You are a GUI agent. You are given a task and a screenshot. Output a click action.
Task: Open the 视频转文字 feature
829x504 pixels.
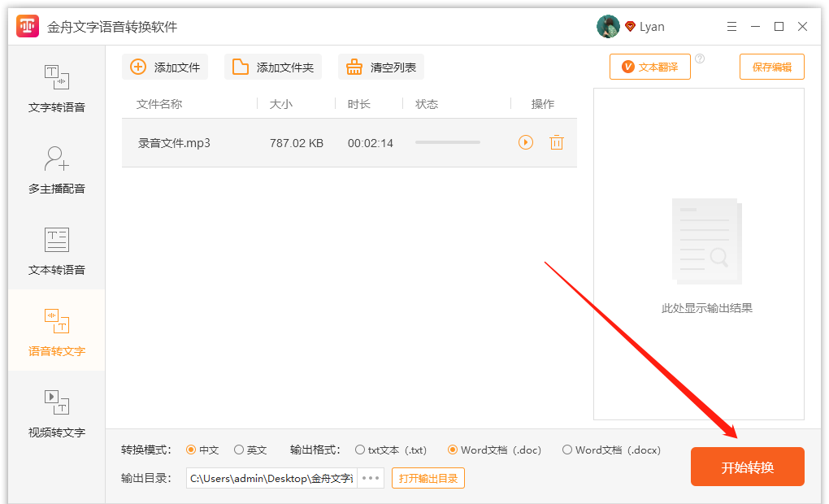pyautogui.click(x=55, y=412)
